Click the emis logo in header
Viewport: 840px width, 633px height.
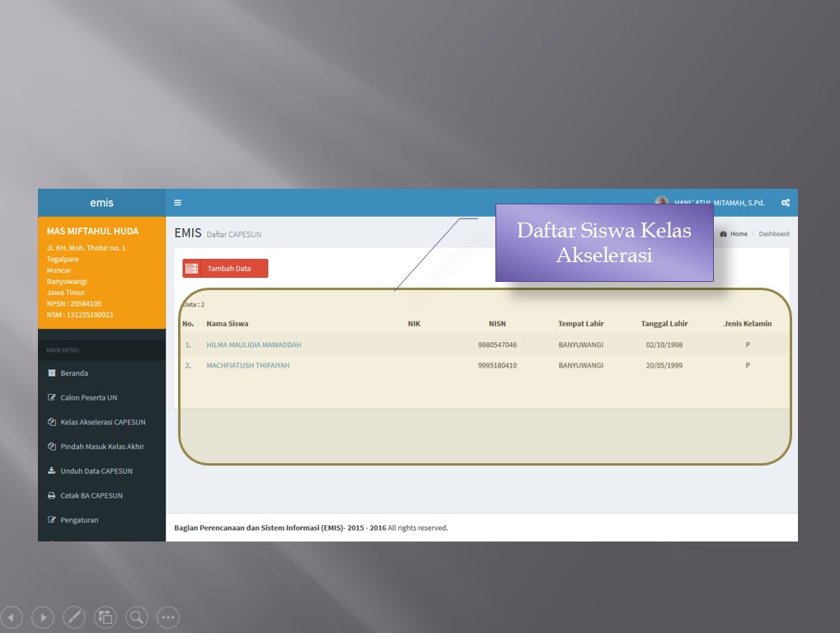(101, 203)
